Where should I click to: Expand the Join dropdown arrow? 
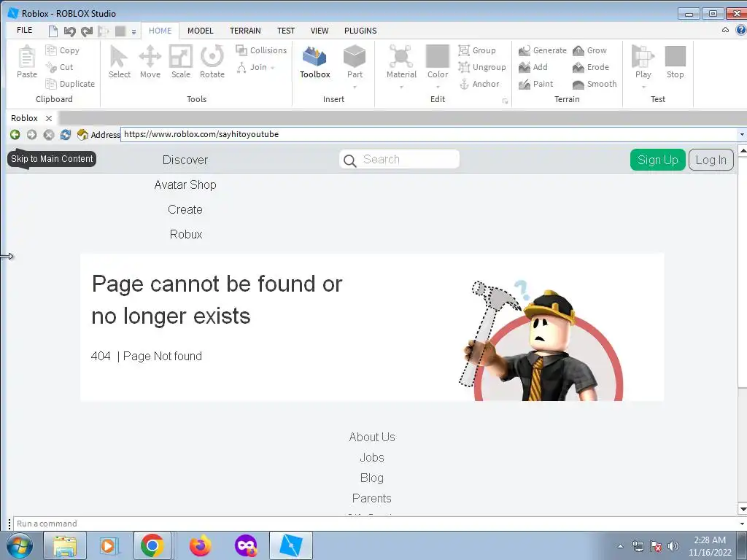(273, 68)
